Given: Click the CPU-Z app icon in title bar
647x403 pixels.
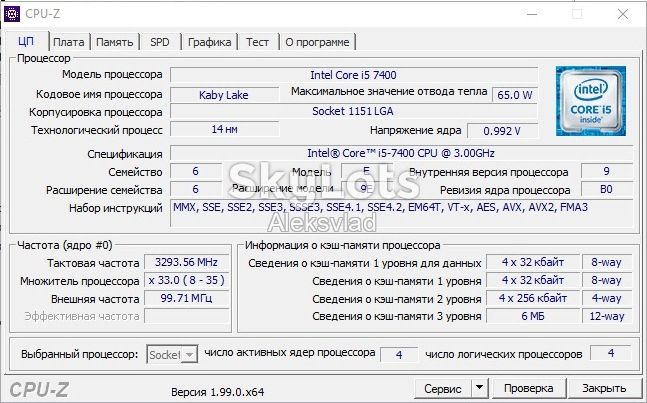Looking at the screenshot, I should 12,14.
